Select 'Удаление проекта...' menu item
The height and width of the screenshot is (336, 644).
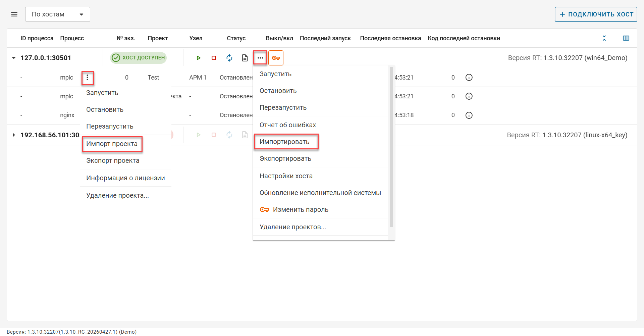(x=125, y=196)
